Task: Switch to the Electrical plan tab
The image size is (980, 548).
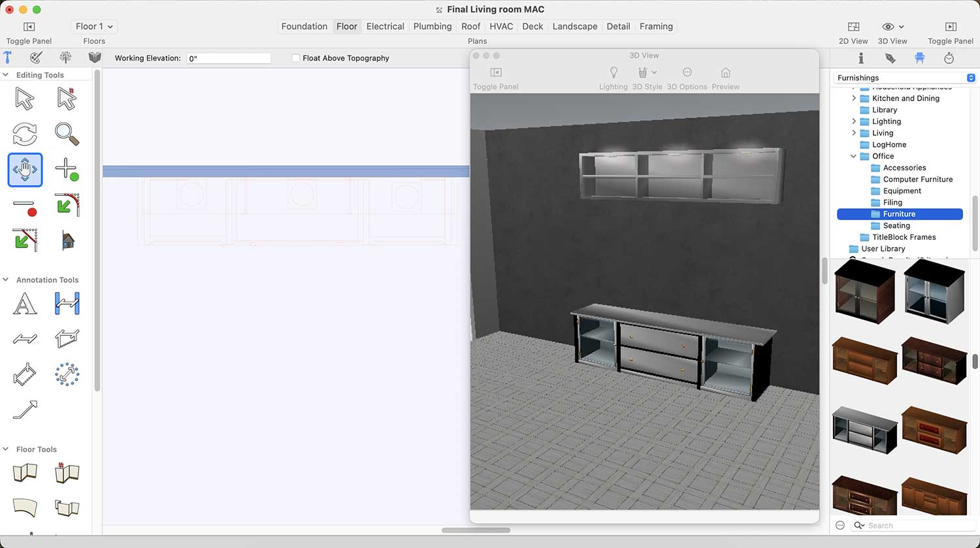Action: pos(385,26)
